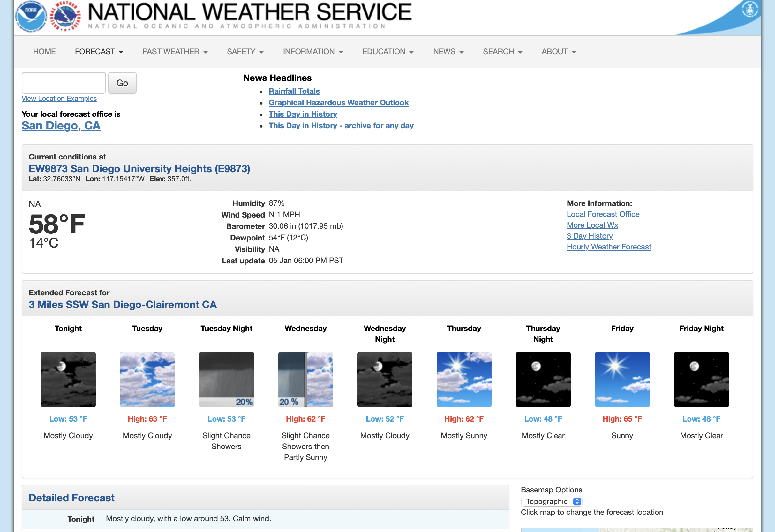Click Friday's sunny forecast icon
This screenshot has height=532, width=775.
point(622,379)
